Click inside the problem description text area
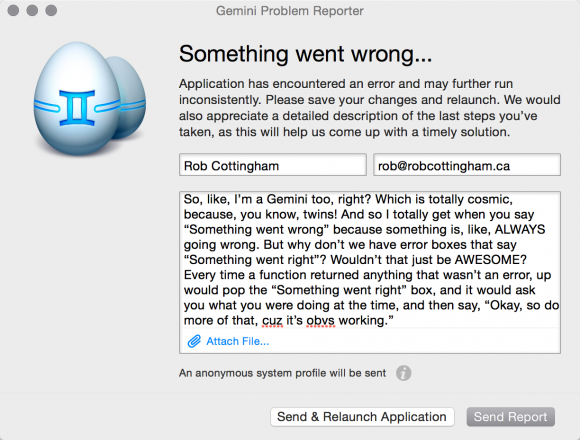This screenshot has width=580, height=440. tap(370, 260)
